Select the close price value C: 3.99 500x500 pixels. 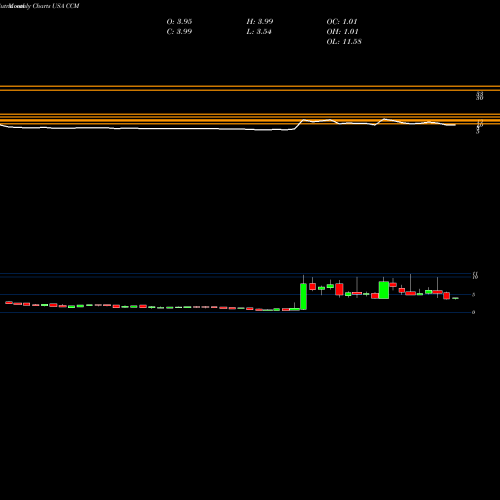pyautogui.click(x=179, y=32)
